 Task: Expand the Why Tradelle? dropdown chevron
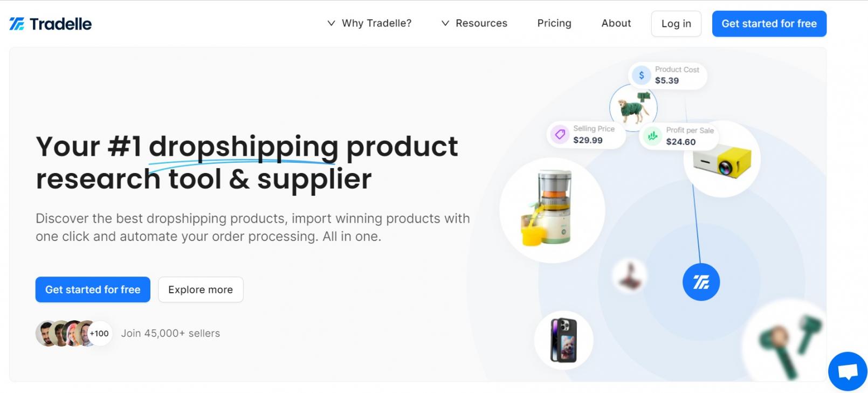(x=331, y=23)
